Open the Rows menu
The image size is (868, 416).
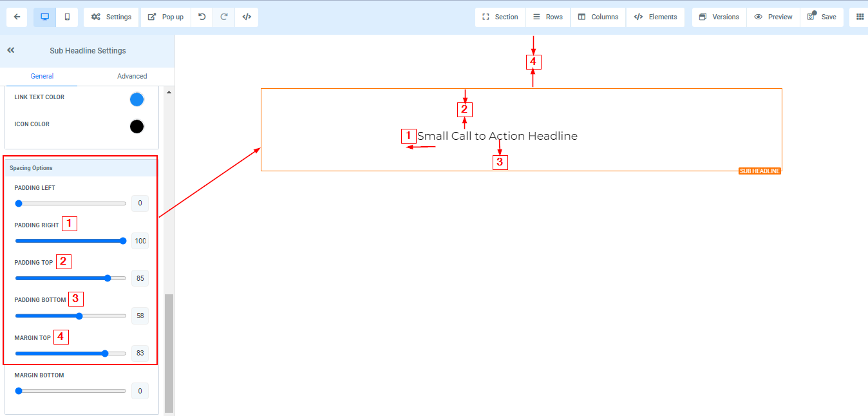coord(548,17)
